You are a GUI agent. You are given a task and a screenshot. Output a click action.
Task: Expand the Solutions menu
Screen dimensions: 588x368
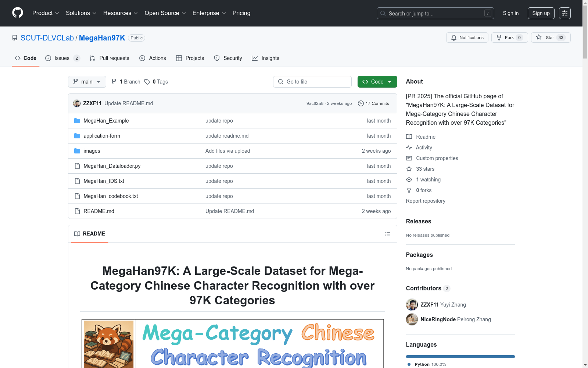(81, 13)
